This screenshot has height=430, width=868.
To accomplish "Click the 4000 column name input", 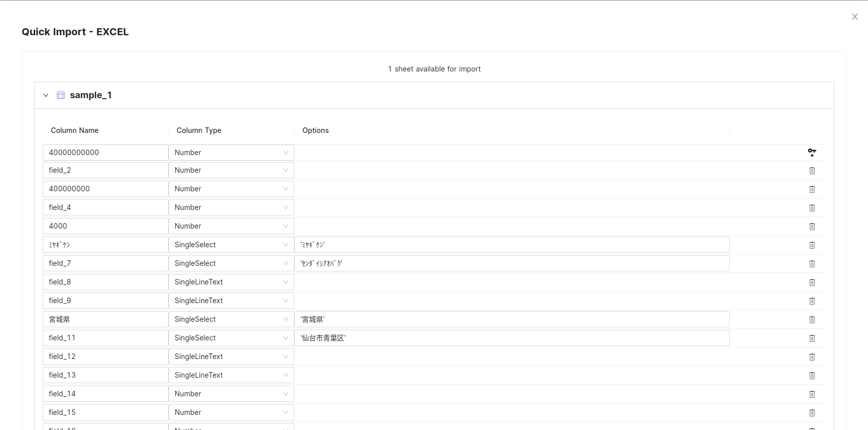I will [x=105, y=226].
